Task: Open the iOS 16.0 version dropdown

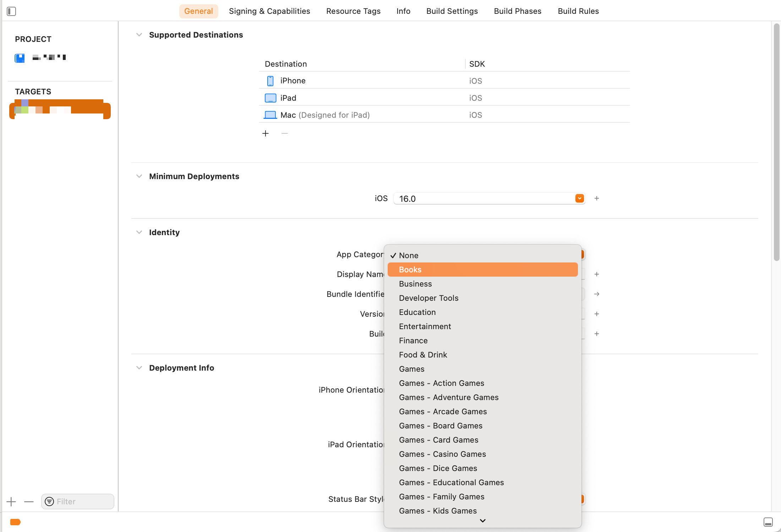Action: point(579,198)
